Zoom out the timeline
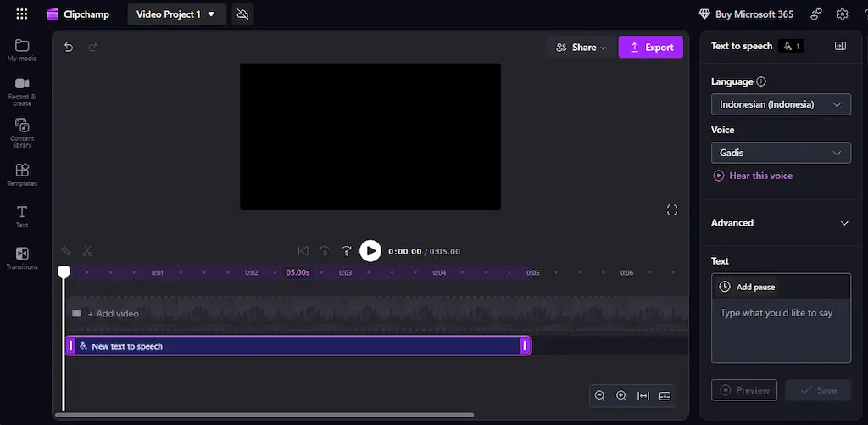This screenshot has width=868, height=425. pyautogui.click(x=599, y=395)
